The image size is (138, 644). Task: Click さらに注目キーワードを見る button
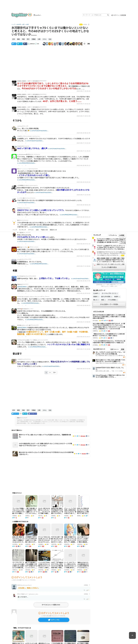pos(109,304)
